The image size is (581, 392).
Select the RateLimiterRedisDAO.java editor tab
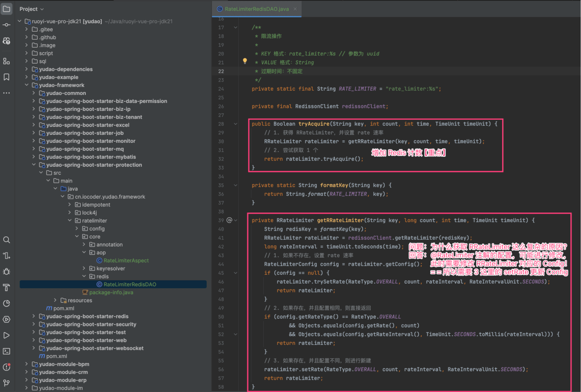[x=256, y=9]
